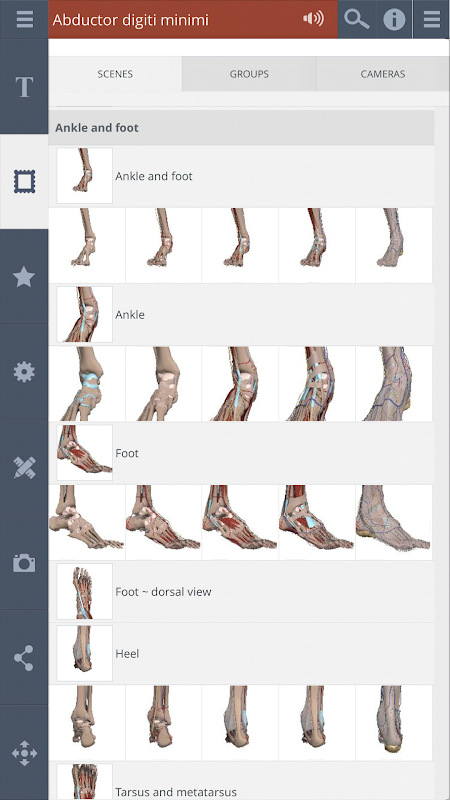Activate the move arrows navigation icon
450x800 pixels.
pyautogui.click(x=24, y=753)
